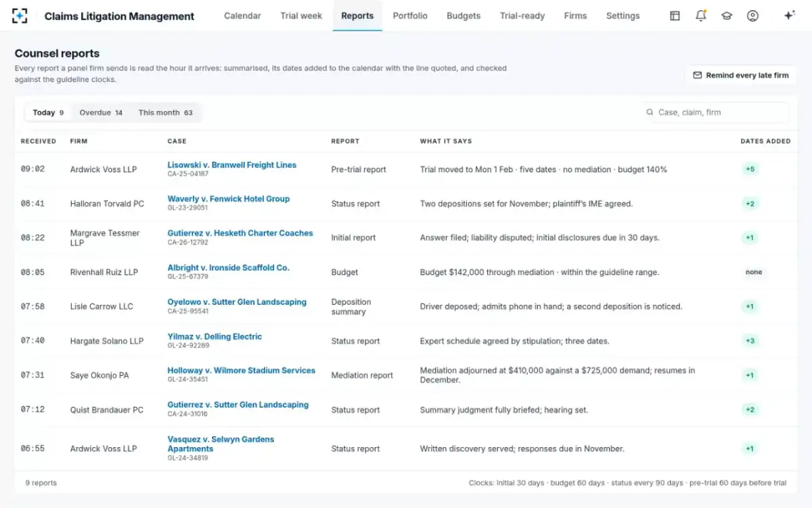Click Saye Okonjo PA firm name

(x=99, y=375)
